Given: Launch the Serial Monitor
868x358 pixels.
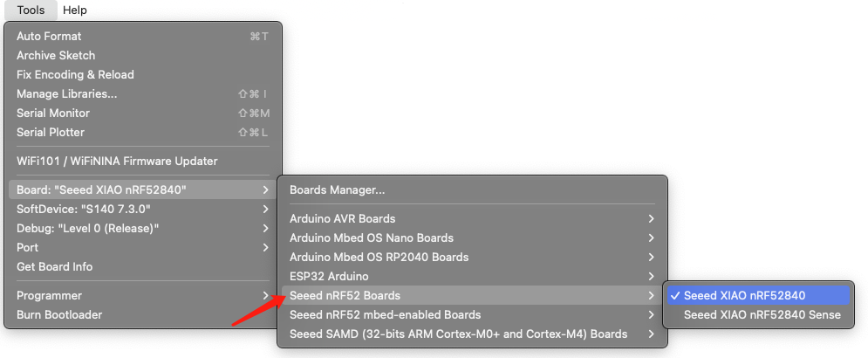Looking at the screenshot, I should pos(142,113).
